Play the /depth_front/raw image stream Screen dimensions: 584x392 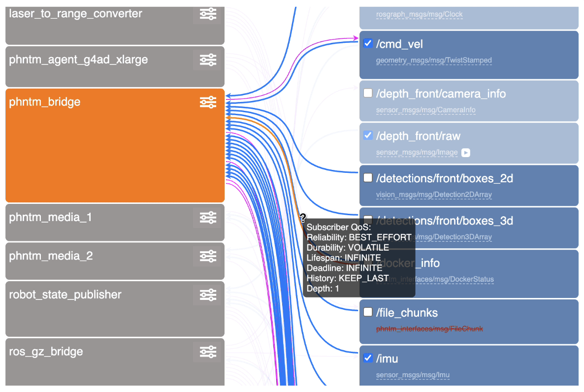pos(466,153)
